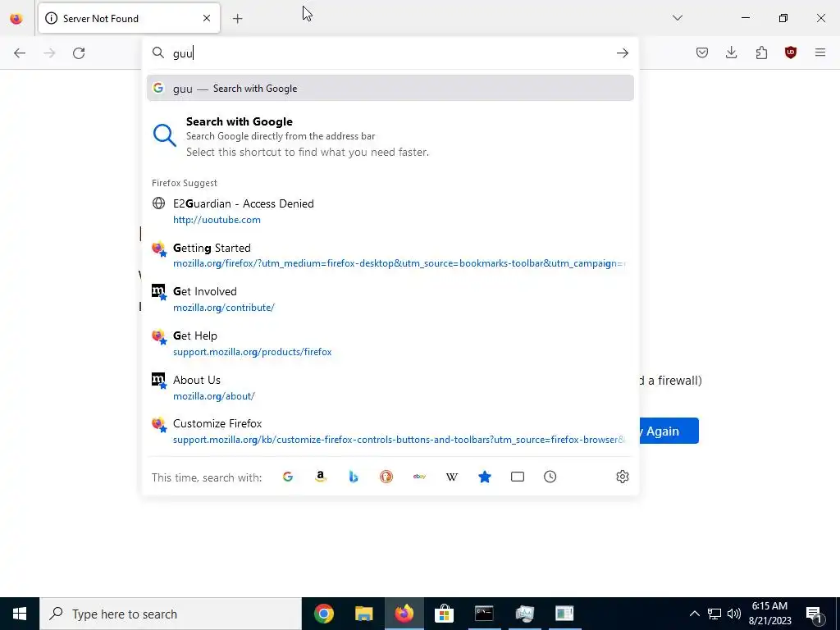Open Command Prompt from taskbar
The width and height of the screenshot is (840, 630).
484,614
